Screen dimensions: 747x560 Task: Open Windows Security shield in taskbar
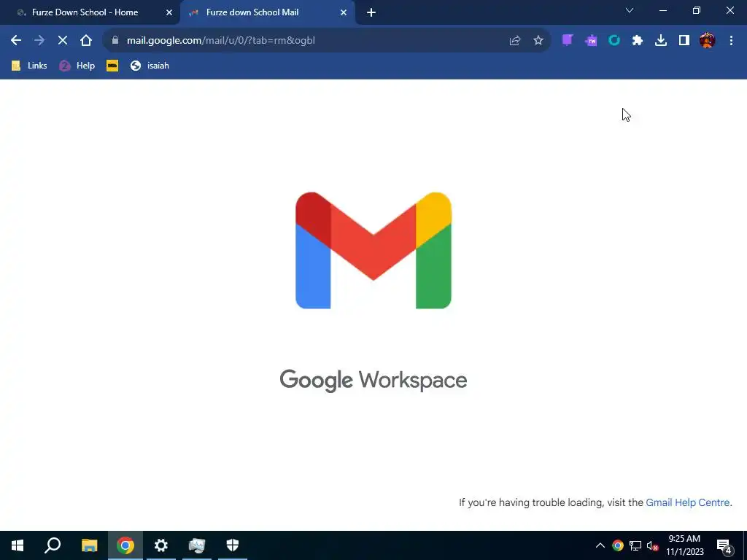pos(233,545)
